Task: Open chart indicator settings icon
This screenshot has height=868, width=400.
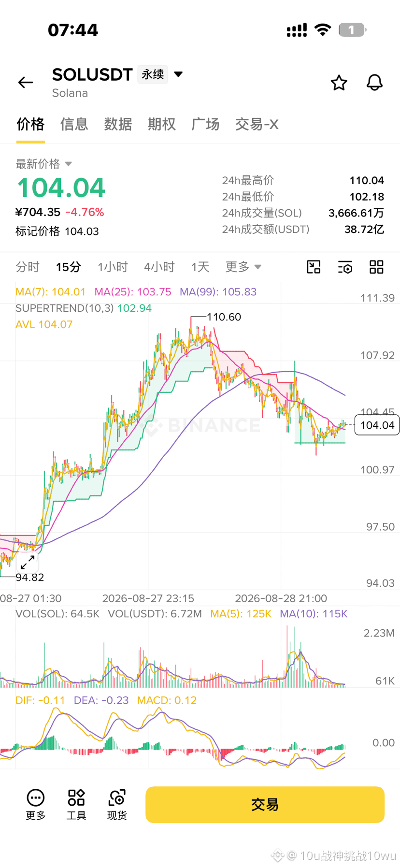Action: click(345, 267)
